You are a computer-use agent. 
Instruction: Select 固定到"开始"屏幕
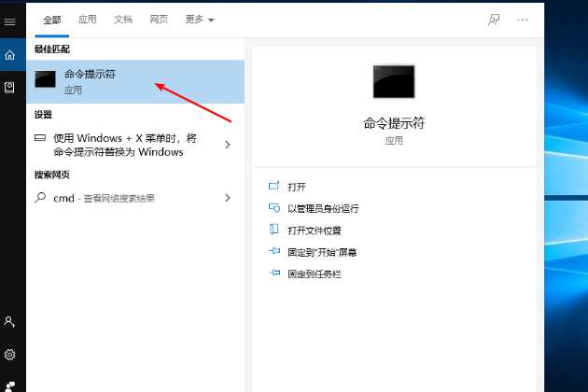pyautogui.click(x=322, y=252)
